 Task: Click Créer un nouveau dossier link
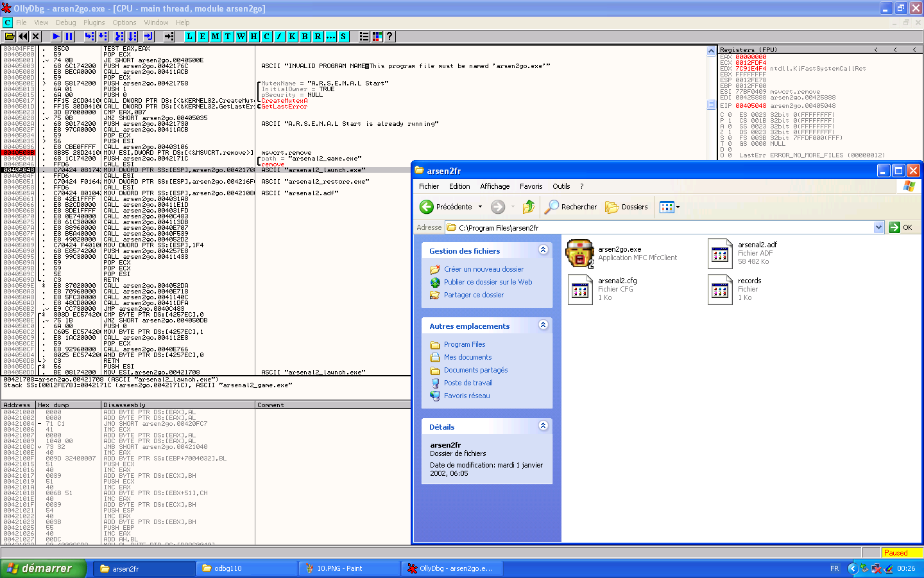pyautogui.click(x=484, y=269)
